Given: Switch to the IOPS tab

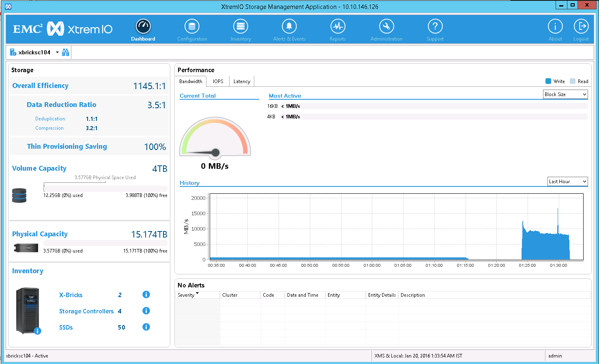Looking at the screenshot, I should click(218, 81).
